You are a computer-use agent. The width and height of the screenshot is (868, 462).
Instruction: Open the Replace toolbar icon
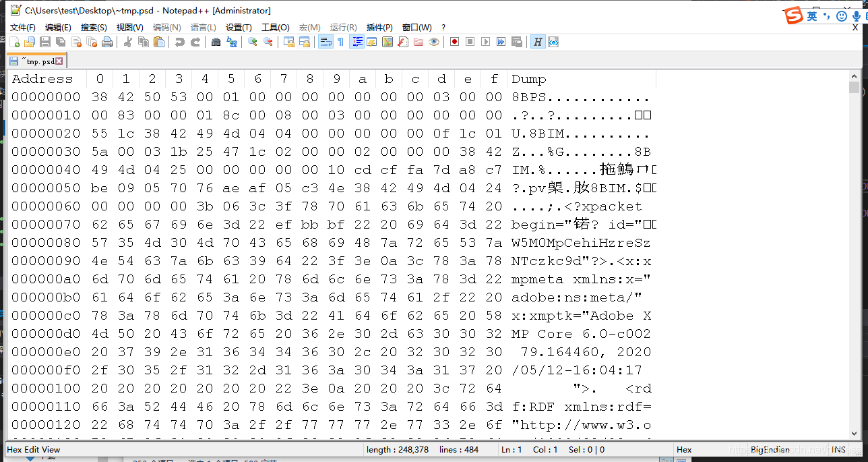232,42
